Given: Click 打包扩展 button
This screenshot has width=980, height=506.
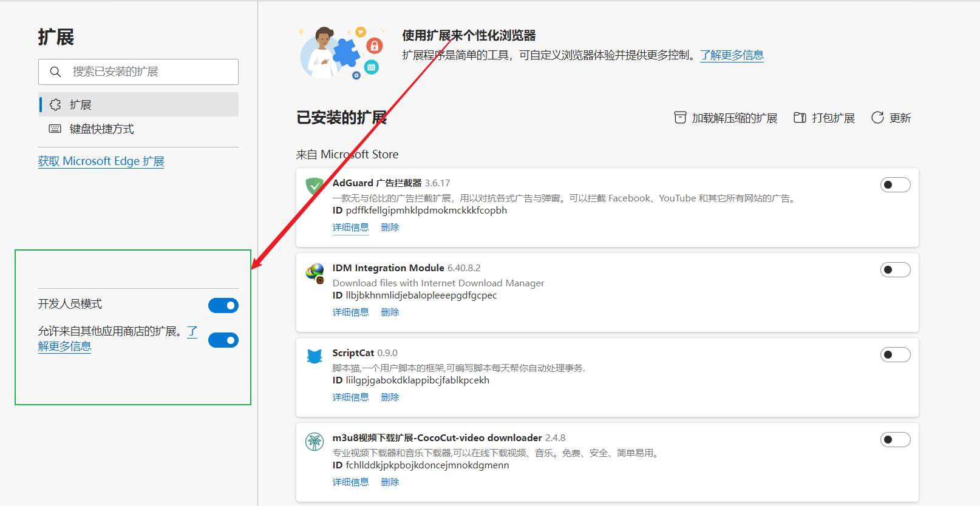Looking at the screenshot, I should pos(824,118).
